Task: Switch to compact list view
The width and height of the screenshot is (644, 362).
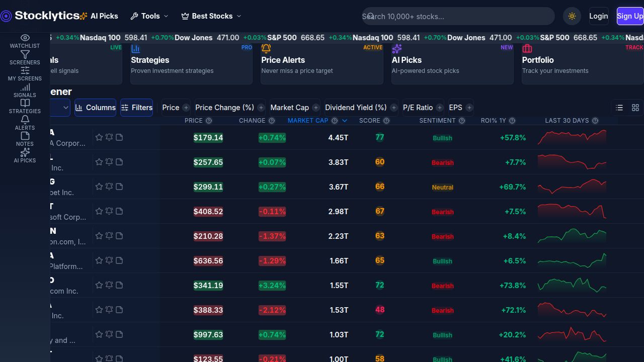Action: (x=619, y=108)
